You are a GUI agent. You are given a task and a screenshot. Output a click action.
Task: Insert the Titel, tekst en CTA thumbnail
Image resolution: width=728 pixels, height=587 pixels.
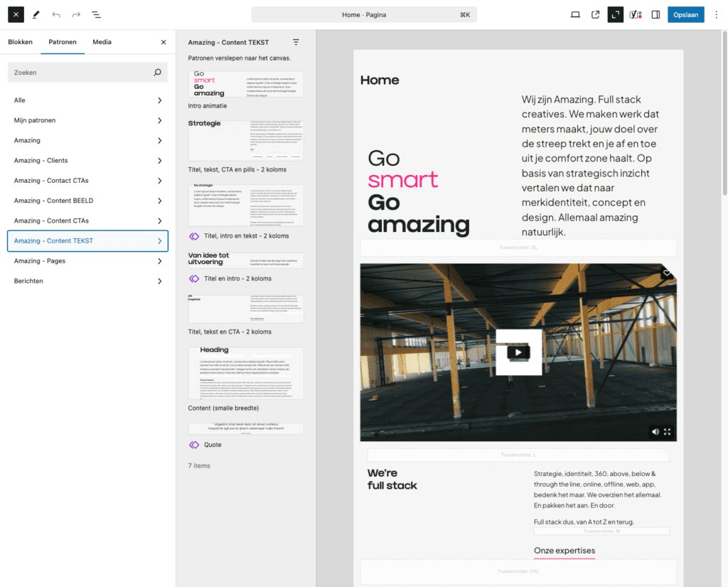245,309
